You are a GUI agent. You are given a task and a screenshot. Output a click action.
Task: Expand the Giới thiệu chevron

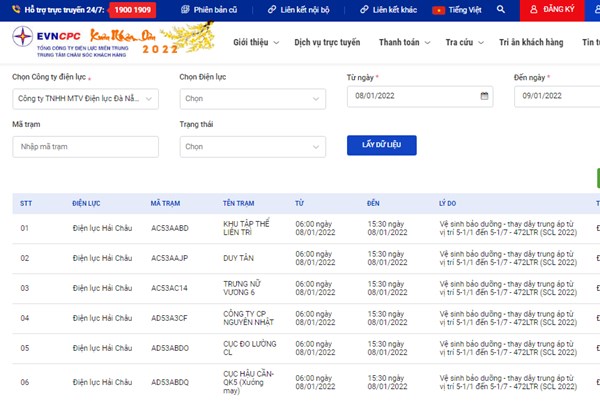point(276,43)
